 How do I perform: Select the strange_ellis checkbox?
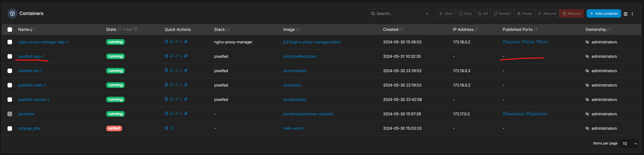10,128
